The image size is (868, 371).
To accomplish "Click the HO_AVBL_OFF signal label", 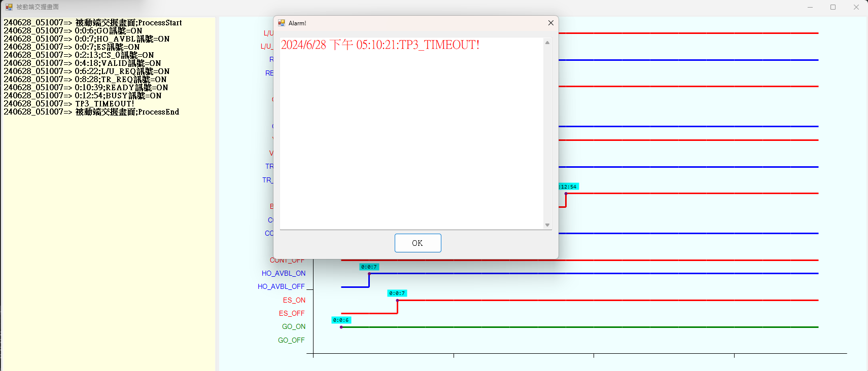I will tap(281, 286).
